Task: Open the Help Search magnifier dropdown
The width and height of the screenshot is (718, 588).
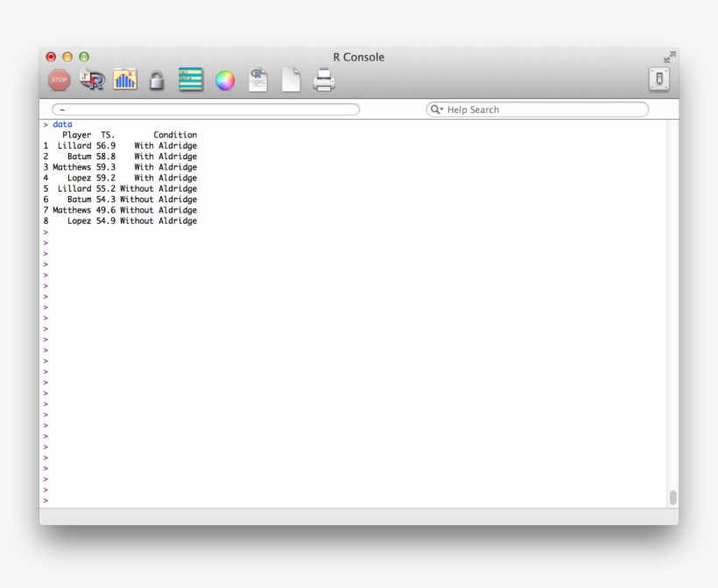Action: [x=436, y=110]
